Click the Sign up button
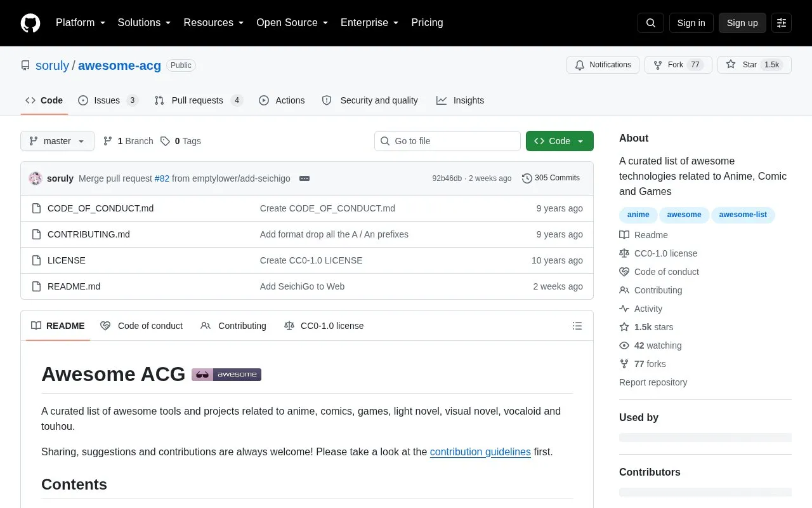The image size is (812, 508). click(742, 23)
